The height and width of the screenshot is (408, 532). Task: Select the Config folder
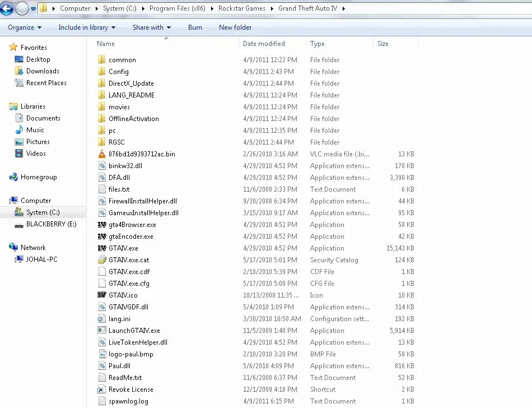point(118,72)
